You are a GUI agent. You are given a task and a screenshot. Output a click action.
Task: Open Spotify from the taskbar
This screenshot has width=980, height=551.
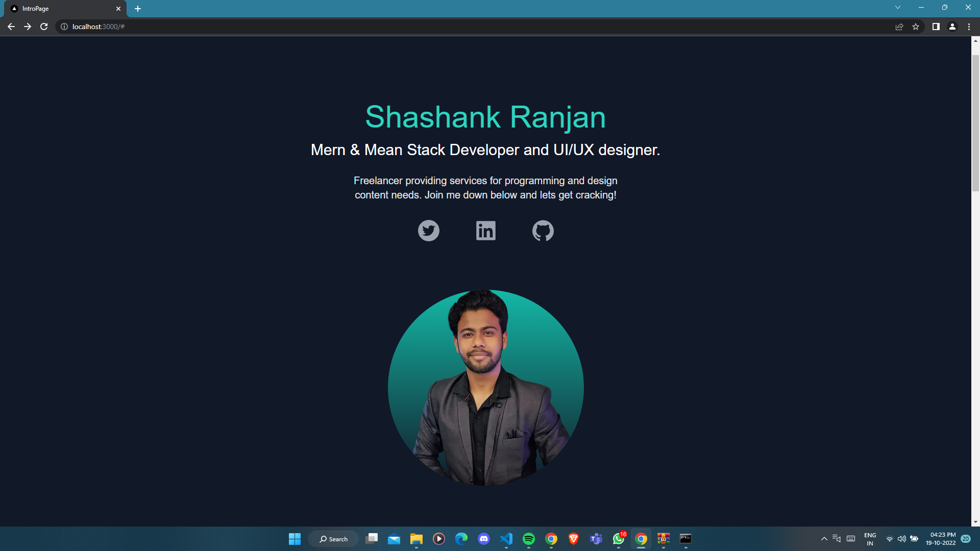tap(528, 539)
